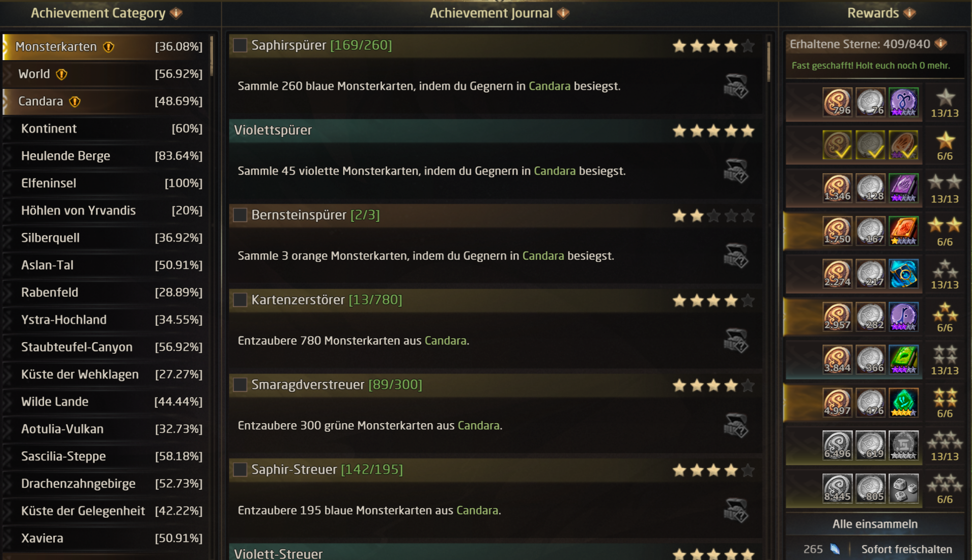Click the info diamond next to Erhaltene Sterne
Screen dimensions: 972x560
(941, 44)
